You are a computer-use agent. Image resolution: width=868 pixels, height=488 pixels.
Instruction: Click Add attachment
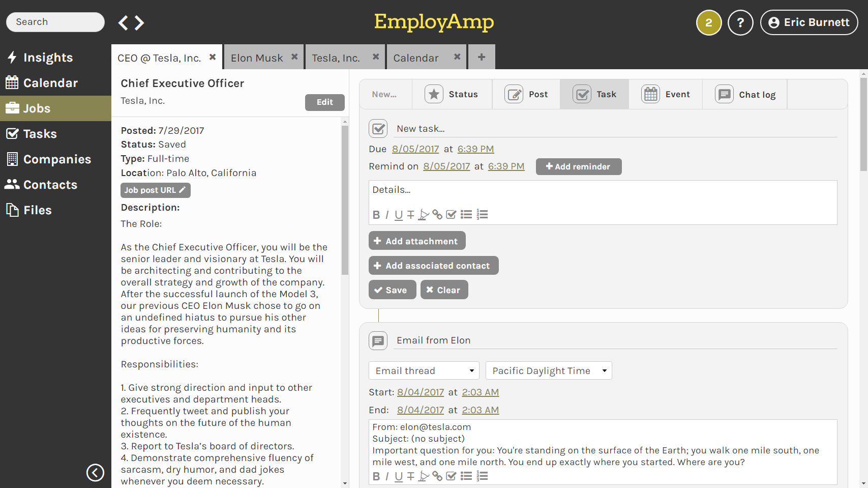(417, 241)
